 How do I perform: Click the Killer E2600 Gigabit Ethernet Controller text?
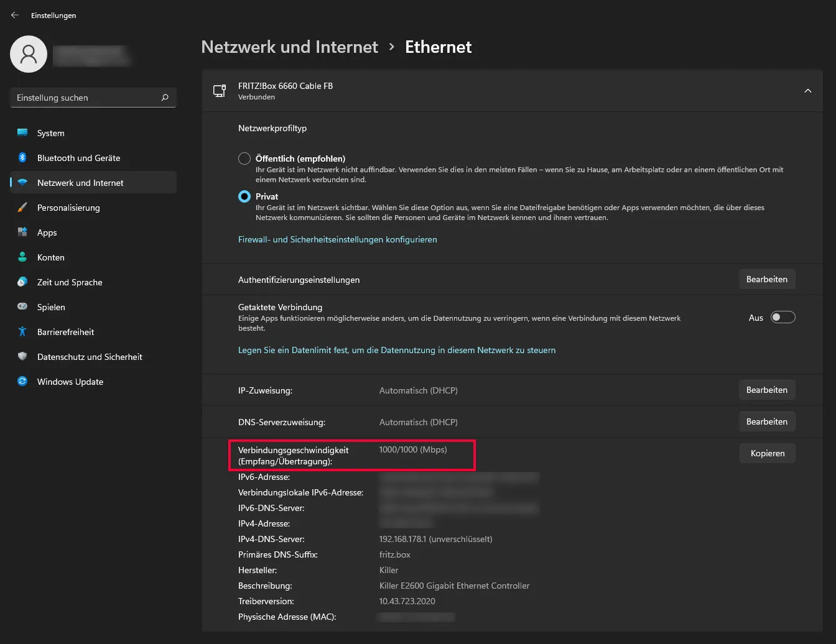coord(455,586)
